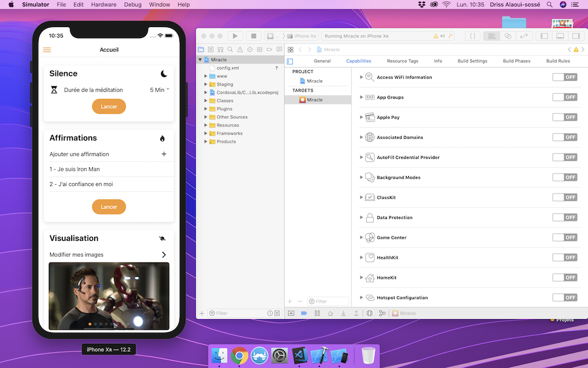Switch to the Resource Tags tab
588x368 pixels.
402,61
